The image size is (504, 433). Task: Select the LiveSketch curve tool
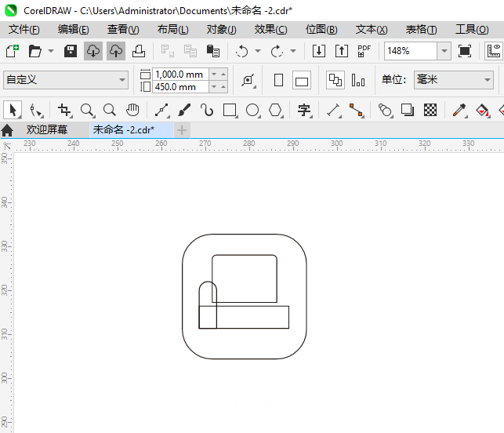(x=207, y=110)
